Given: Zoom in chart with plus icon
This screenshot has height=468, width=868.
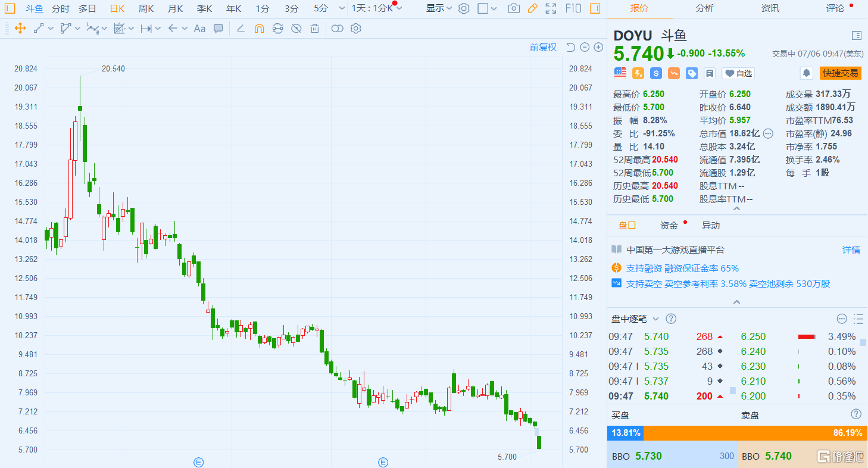Looking at the screenshot, I should pyautogui.click(x=598, y=47).
